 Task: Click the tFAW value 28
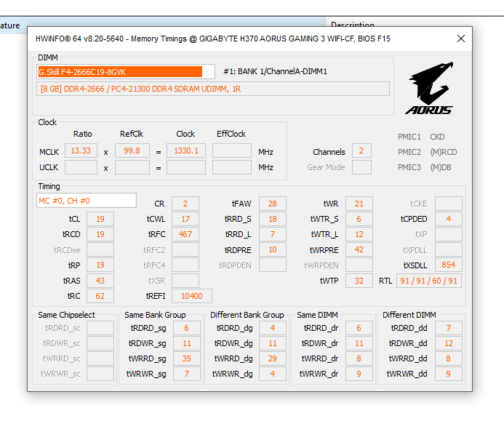click(273, 204)
